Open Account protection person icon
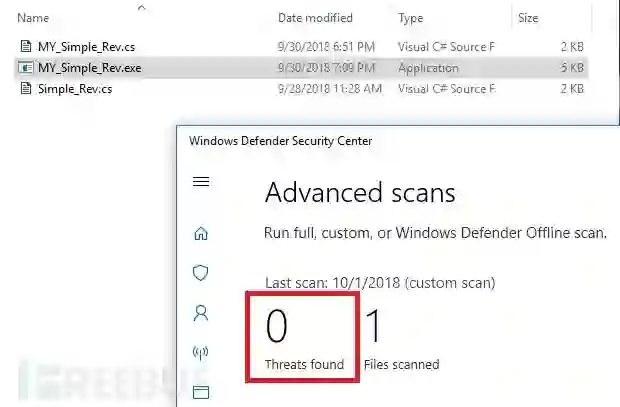This screenshot has width=620, height=407. click(x=201, y=312)
